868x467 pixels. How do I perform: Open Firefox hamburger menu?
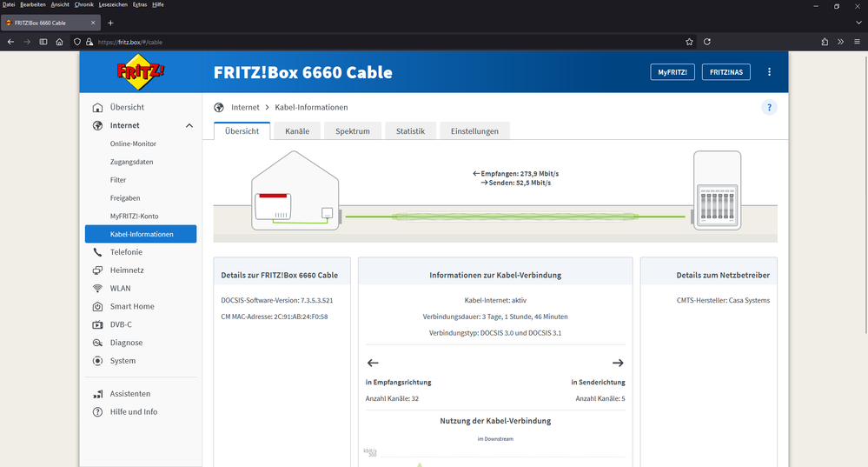(x=857, y=42)
